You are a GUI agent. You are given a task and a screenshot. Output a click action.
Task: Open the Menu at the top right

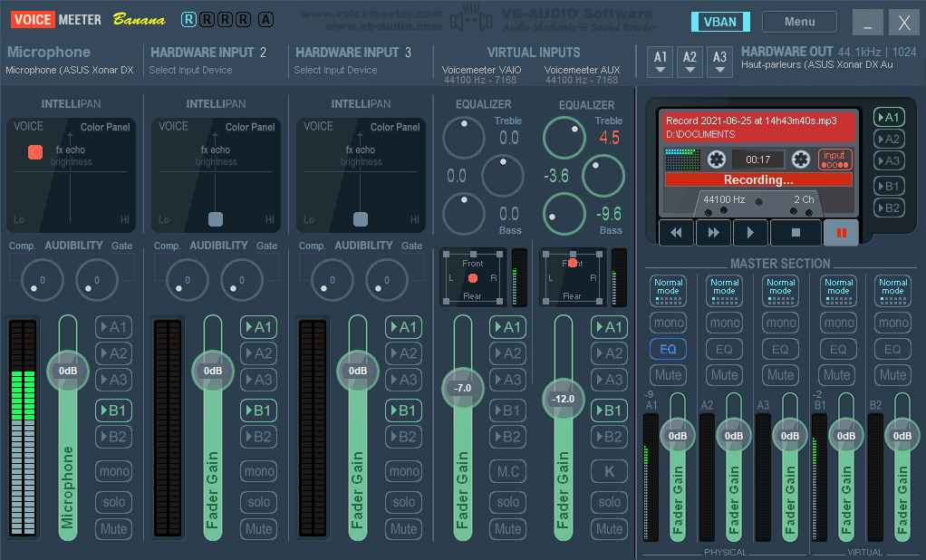coord(799,22)
